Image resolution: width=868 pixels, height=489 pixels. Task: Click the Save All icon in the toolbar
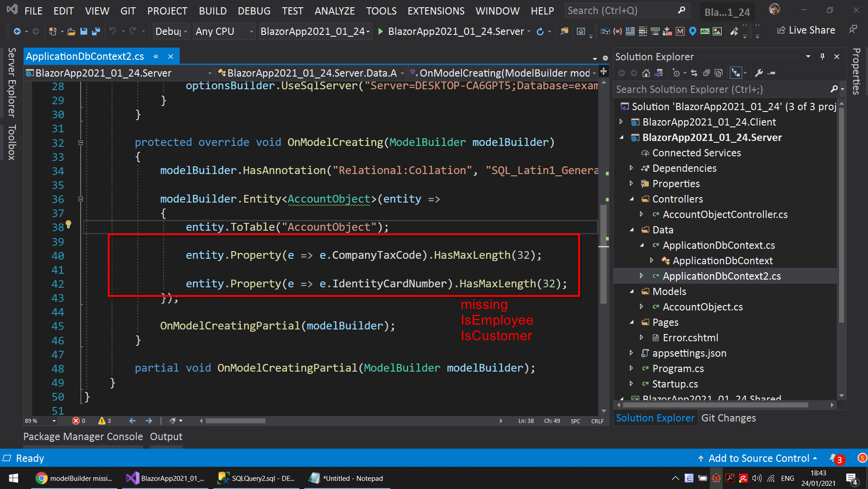point(96,31)
